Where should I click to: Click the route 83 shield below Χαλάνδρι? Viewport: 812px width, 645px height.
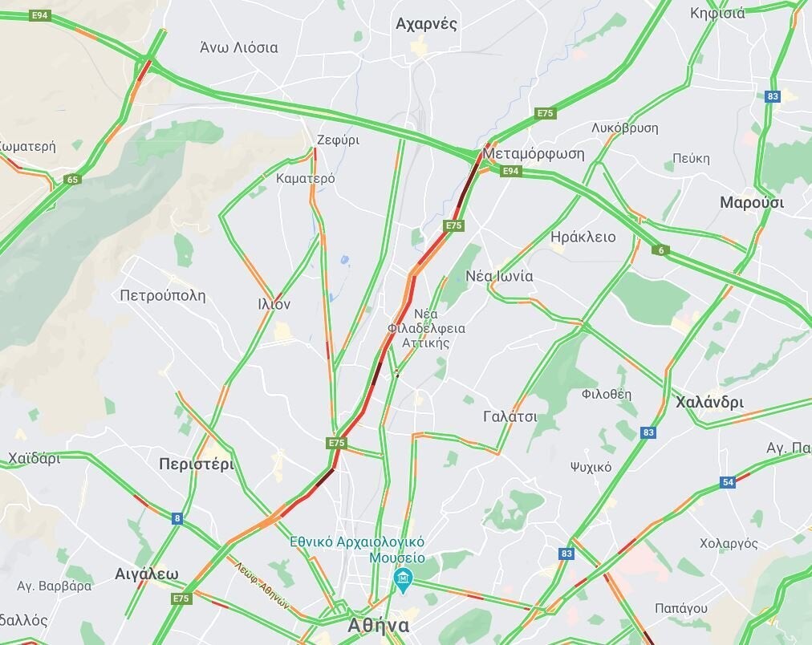coord(648,432)
